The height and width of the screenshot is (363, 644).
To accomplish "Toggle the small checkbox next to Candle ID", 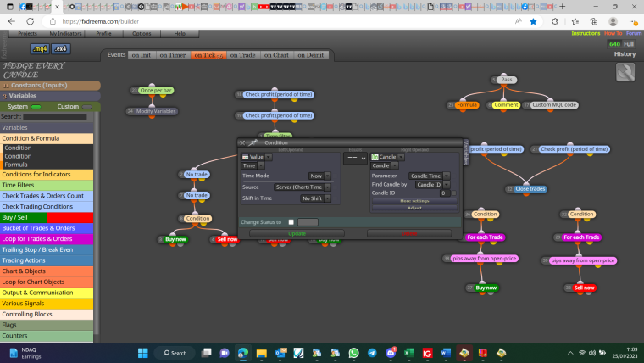I will [453, 193].
